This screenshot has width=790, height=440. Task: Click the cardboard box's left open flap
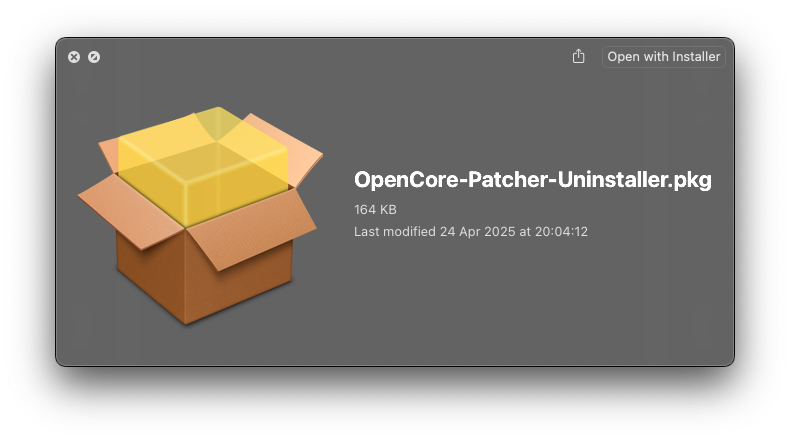coord(118,203)
